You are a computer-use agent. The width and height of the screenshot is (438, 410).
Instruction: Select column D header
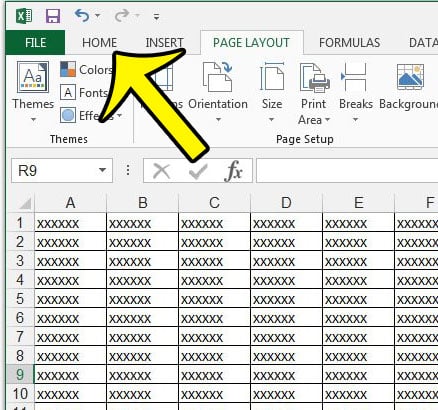(286, 203)
